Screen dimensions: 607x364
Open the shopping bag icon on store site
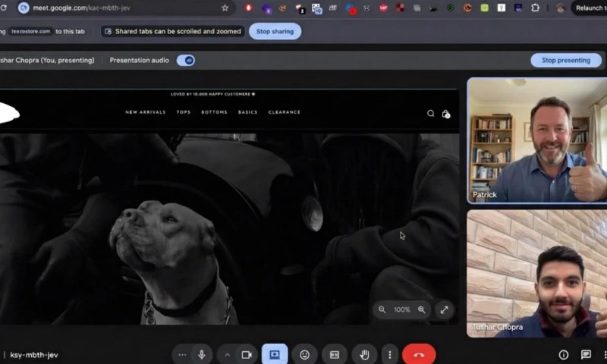tap(445, 114)
